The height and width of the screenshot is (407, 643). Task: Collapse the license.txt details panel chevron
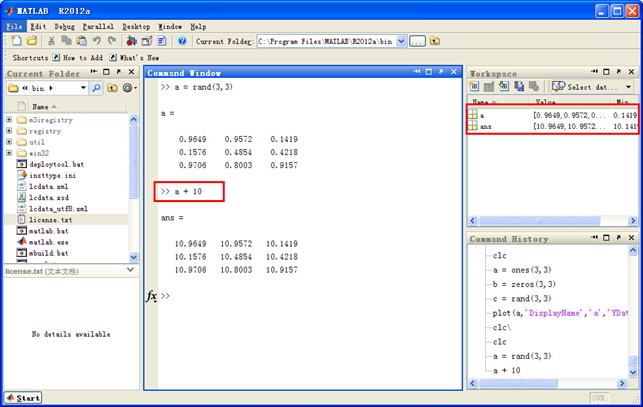pos(130,270)
